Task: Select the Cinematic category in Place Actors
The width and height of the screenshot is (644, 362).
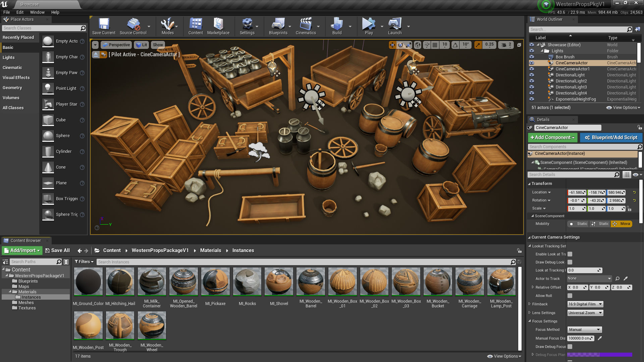Action: (x=12, y=67)
